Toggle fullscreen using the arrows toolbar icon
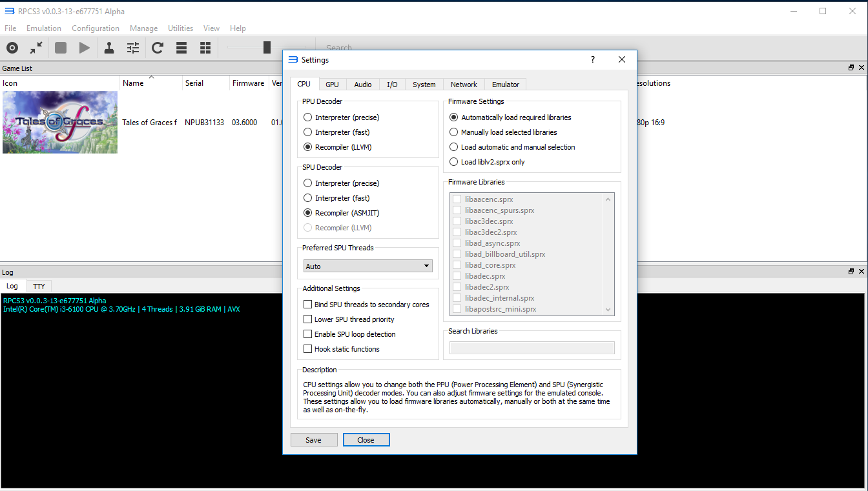The width and height of the screenshot is (868, 491). click(36, 48)
